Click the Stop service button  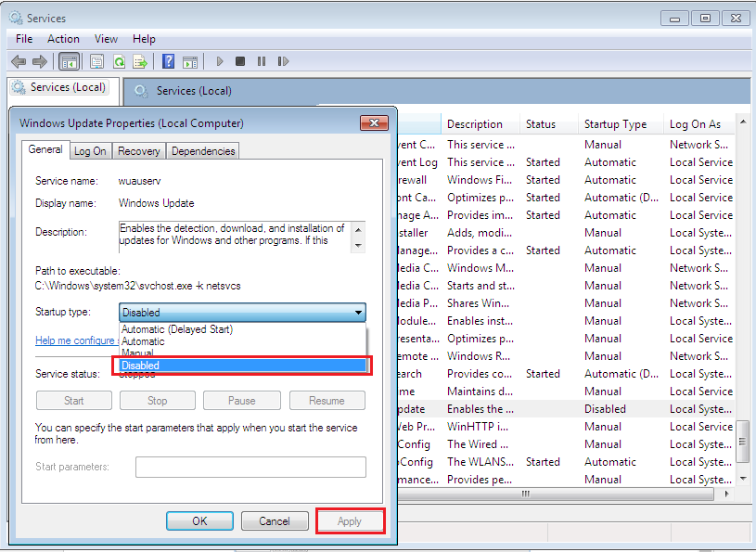pyautogui.click(x=157, y=401)
